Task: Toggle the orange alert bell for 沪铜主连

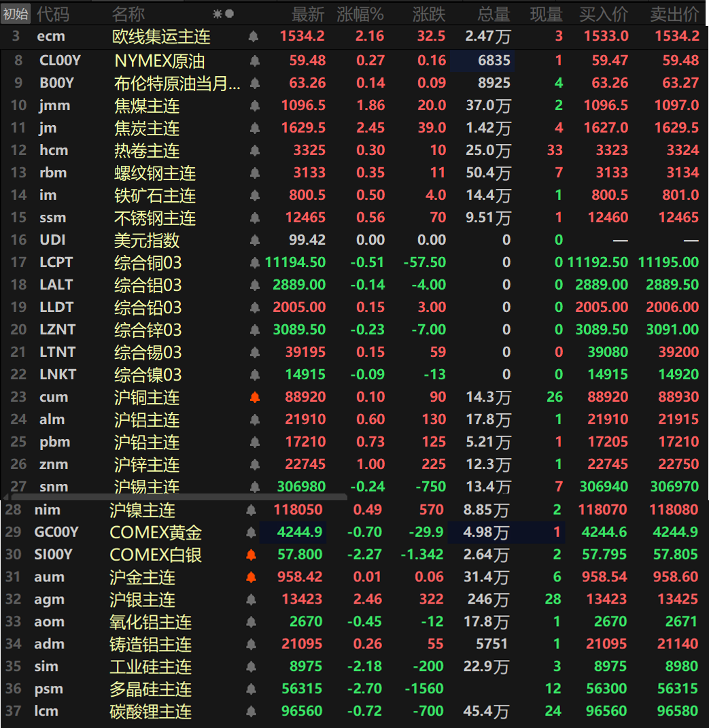Action: click(255, 398)
